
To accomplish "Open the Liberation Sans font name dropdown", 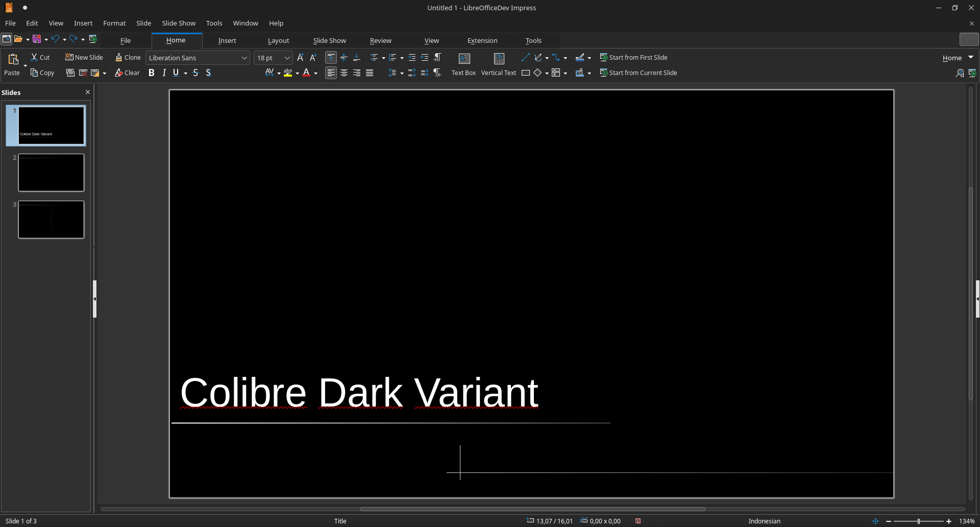I will (x=244, y=58).
